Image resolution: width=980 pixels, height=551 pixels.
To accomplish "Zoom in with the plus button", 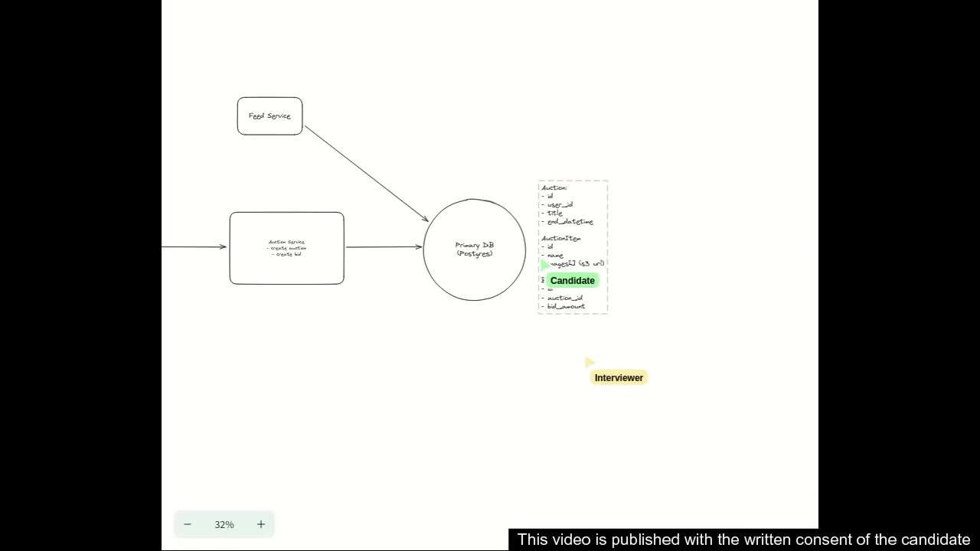I will 261,524.
